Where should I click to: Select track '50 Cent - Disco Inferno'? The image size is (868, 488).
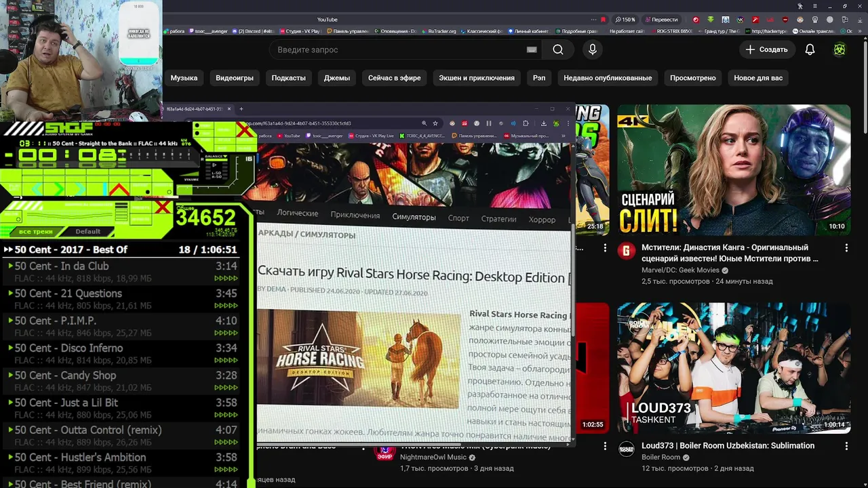pos(122,354)
